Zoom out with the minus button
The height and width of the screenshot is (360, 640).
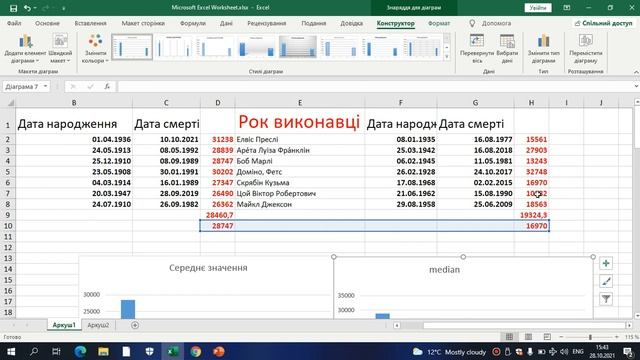coord(561,337)
